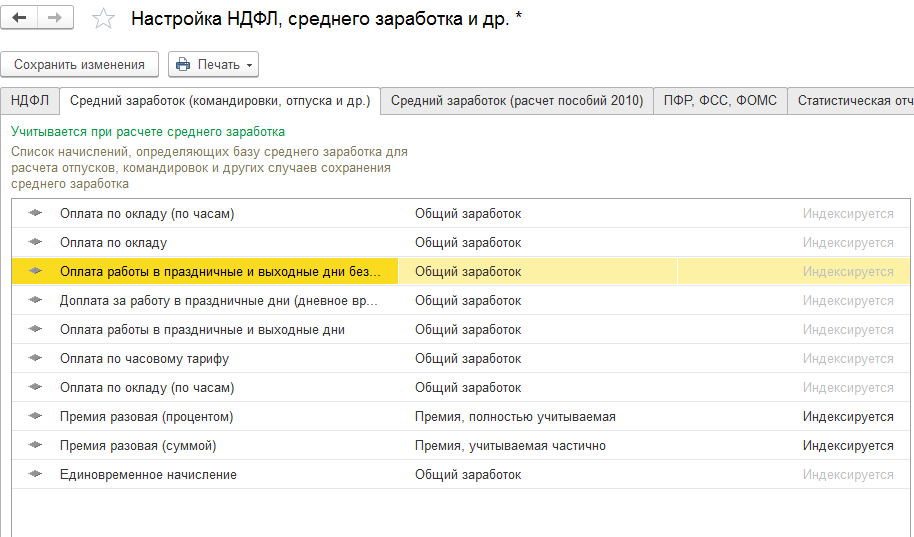Screen dimensions: 914x537
Task: Add this page to favorites star
Action: click(x=102, y=19)
